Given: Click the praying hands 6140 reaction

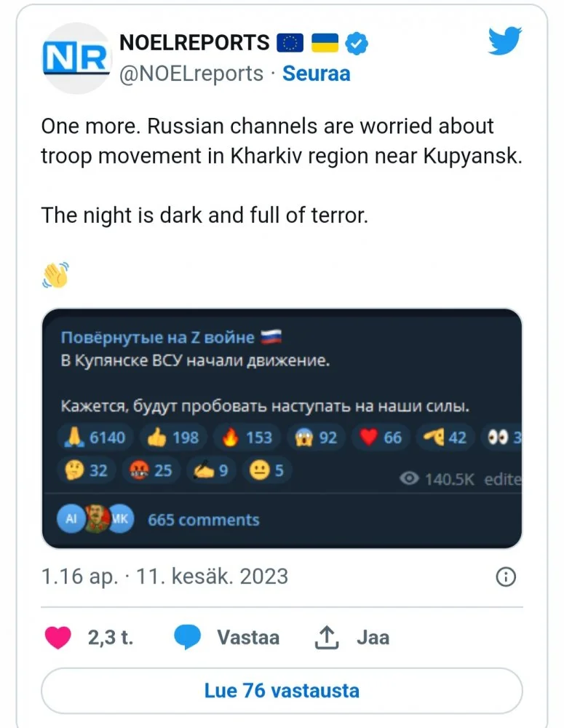Looking at the screenshot, I should [93, 437].
